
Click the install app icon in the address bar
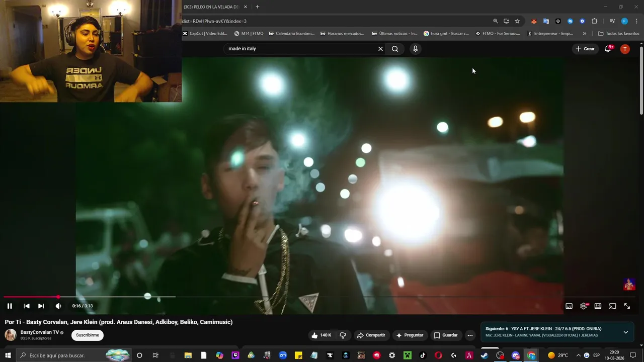point(506,21)
